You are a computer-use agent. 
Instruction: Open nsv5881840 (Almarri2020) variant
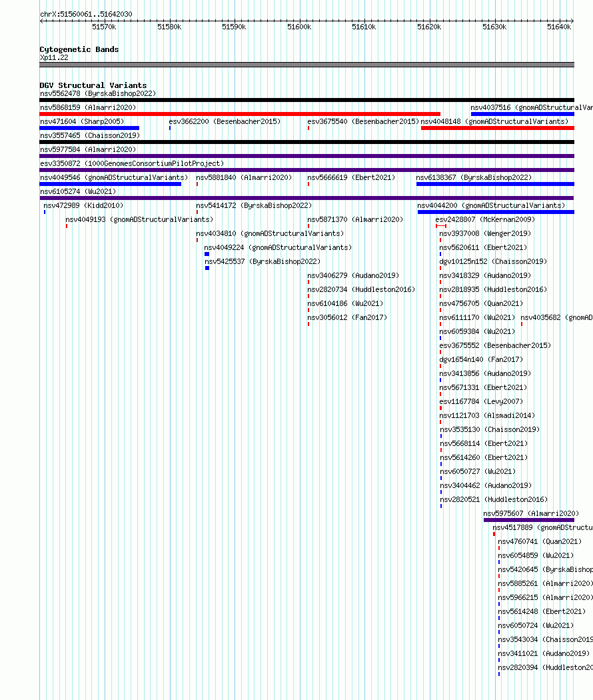point(244,178)
